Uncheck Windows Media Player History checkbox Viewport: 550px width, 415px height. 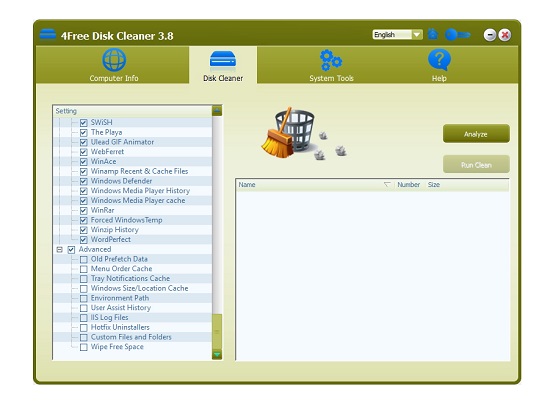83,191
